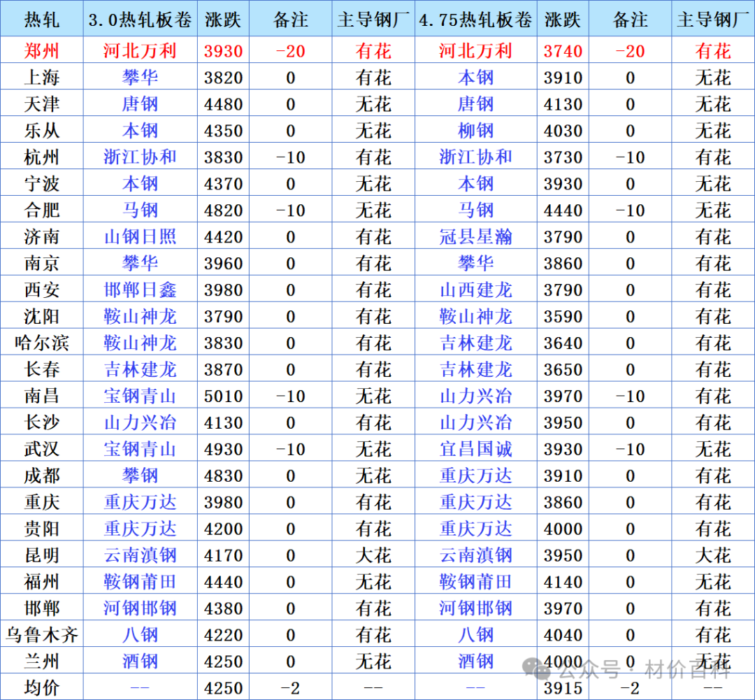
Task: Select the 宁波 city cell
Action: 42,183
